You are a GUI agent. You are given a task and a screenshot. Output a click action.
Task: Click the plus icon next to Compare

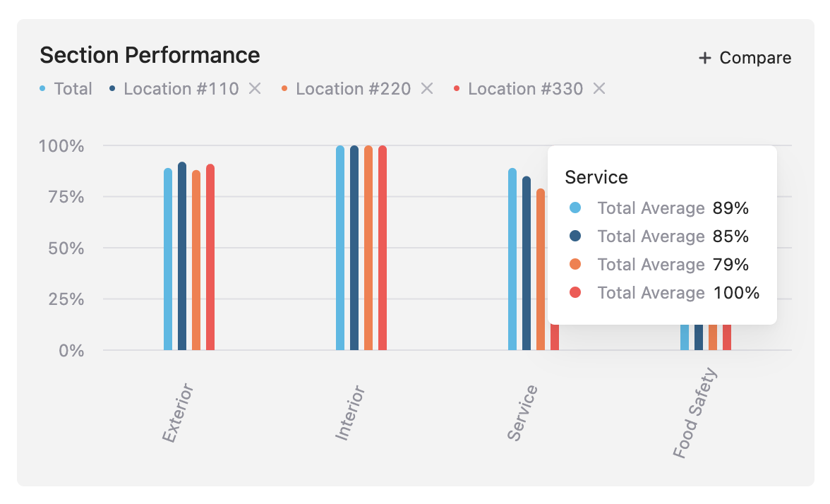[x=704, y=58]
